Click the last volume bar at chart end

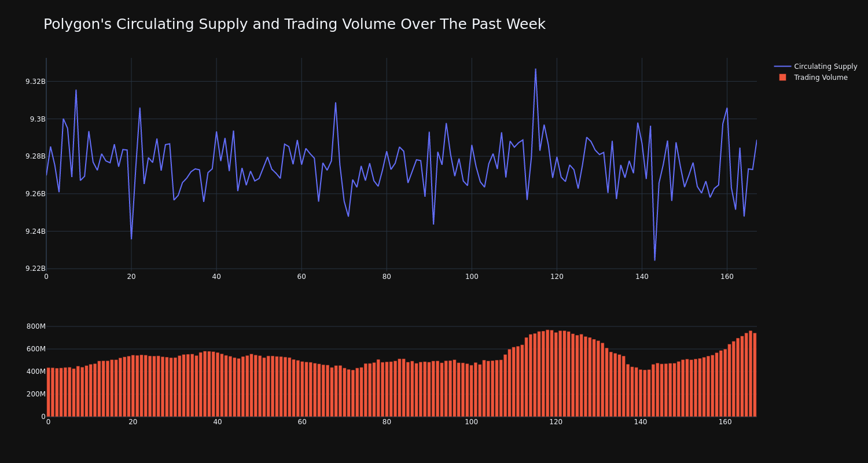pyautogui.click(x=755, y=374)
